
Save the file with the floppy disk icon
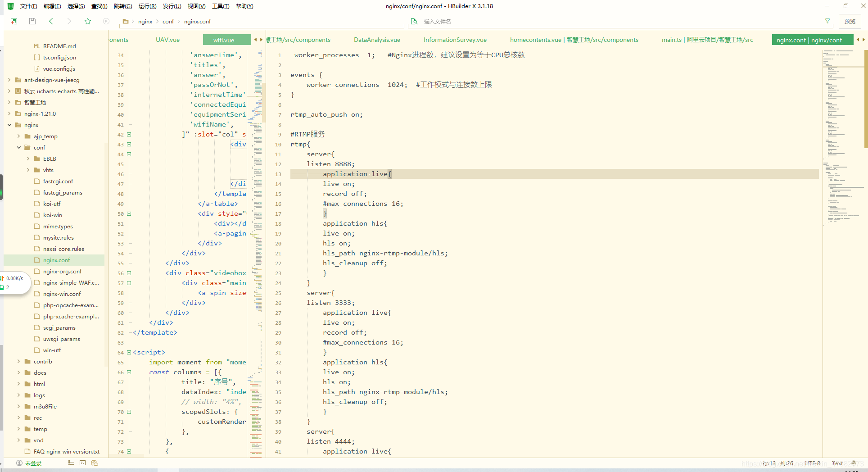click(32, 21)
